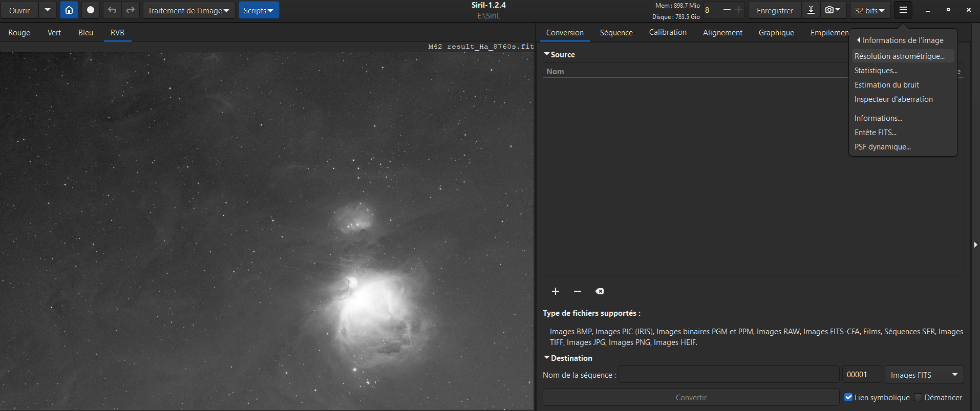Screen dimensions: 980x411
Task: Click the round livestack record icon
Action: [91, 10]
